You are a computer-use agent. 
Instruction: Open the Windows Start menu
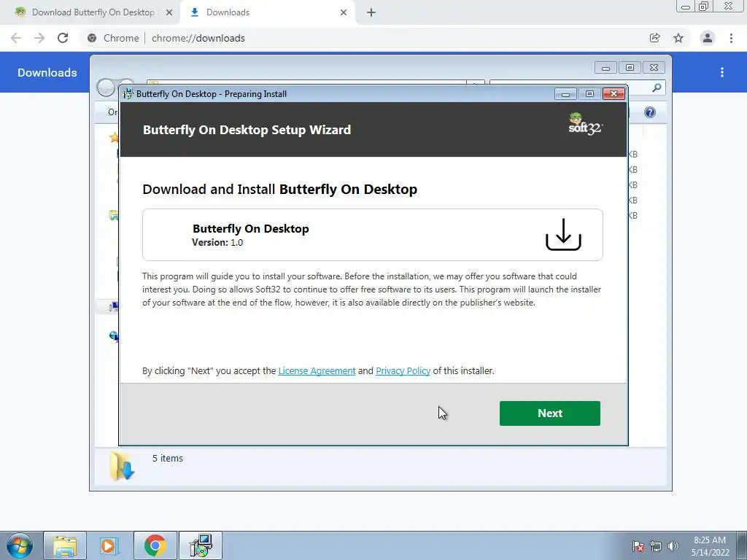tap(19, 545)
